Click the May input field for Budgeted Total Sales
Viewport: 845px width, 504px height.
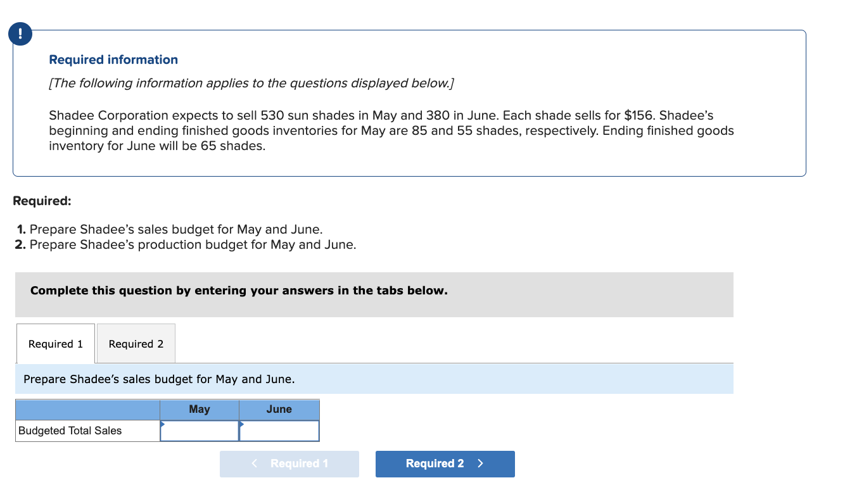200,431
